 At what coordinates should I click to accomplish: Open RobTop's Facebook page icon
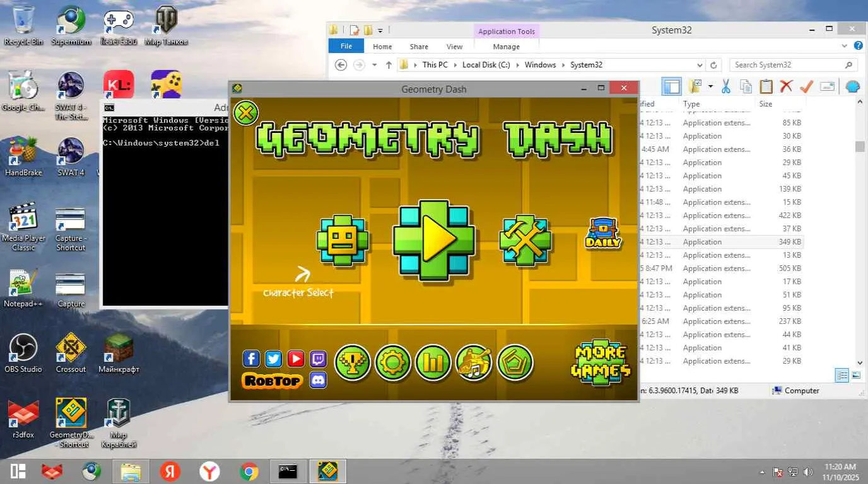251,359
